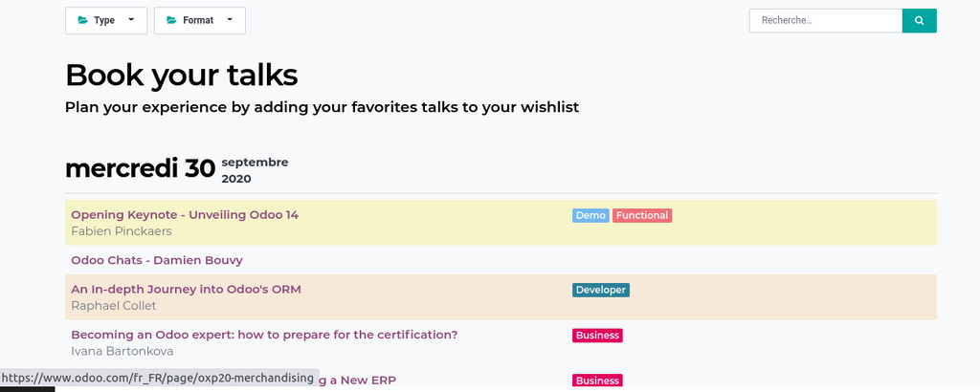
Task: Open the Becoming an Odoo expert talk
Action: pos(264,335)
